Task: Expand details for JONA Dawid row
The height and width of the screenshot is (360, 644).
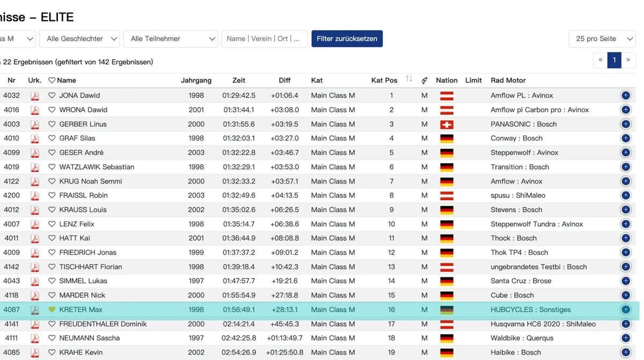Action: point(626,95)
